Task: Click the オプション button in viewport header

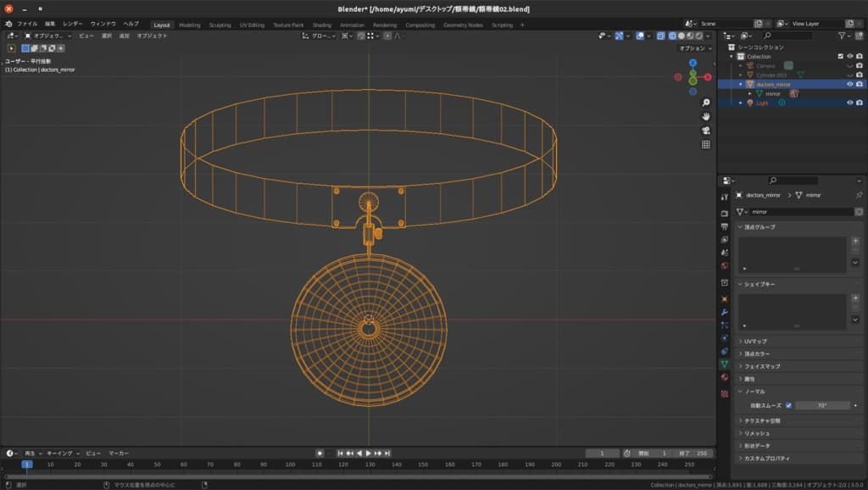Action: tap(694, 48)
